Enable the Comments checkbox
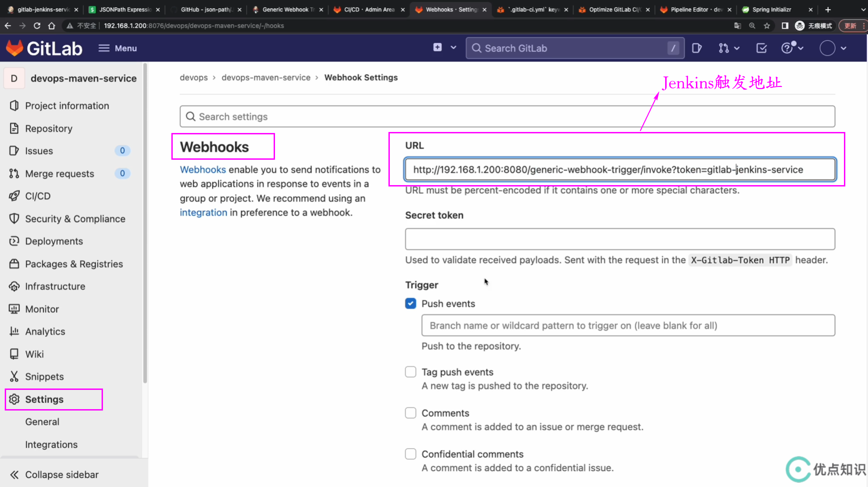The image size is (868, 487). (411, 413)
